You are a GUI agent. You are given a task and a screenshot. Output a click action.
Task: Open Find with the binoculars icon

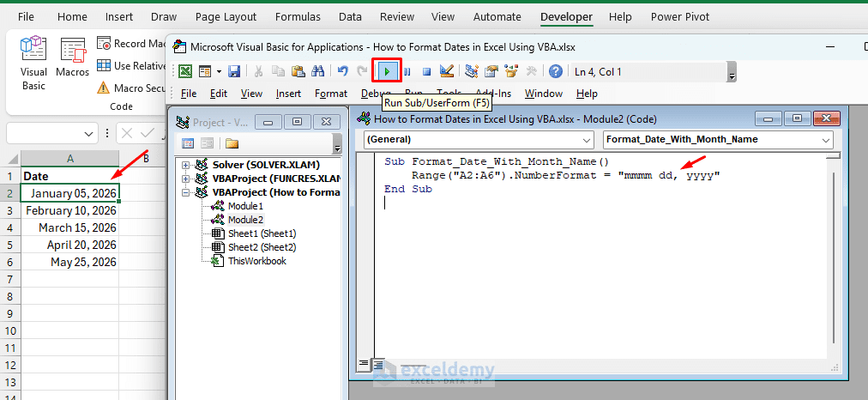click(x=317, y=71)
